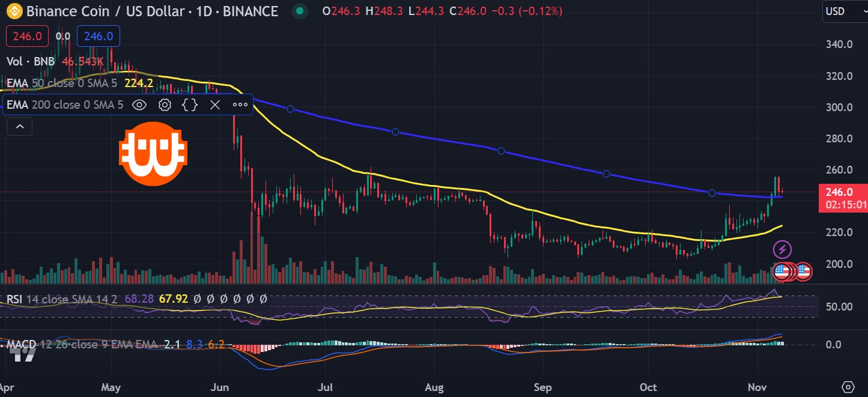Click the Oct label on time axis
The width and height of the screenshot is (868, 397).
(649, 387)
